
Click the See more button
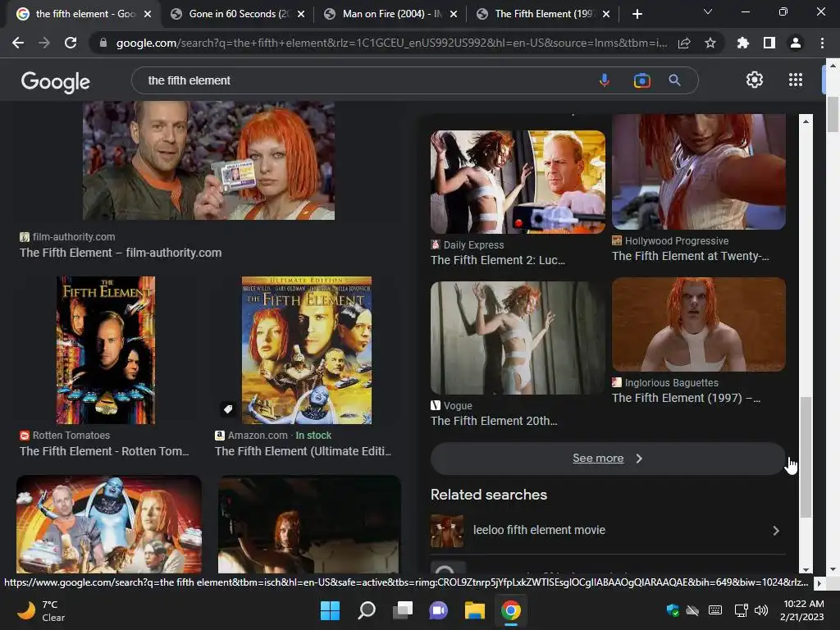(x=608, y=459)
